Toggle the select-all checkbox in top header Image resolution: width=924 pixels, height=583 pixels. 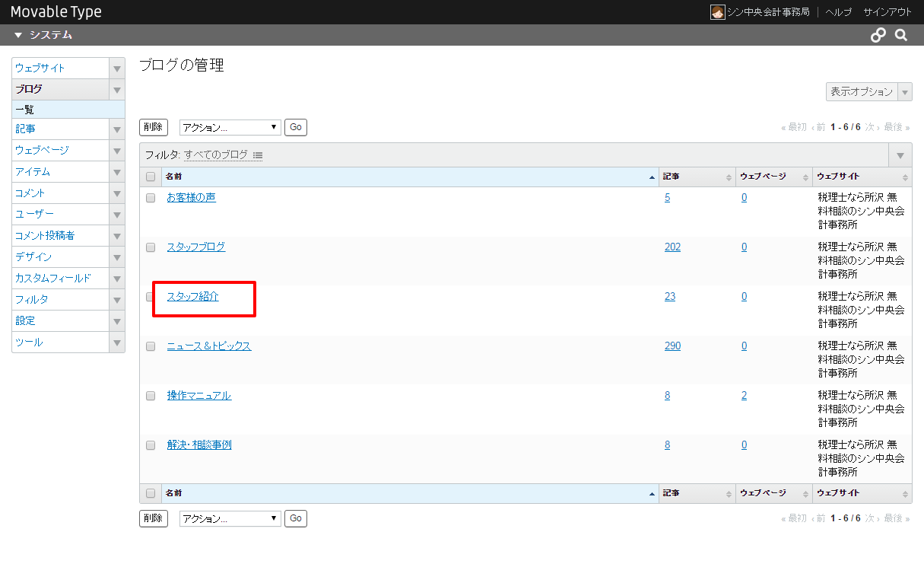(151, 177)
